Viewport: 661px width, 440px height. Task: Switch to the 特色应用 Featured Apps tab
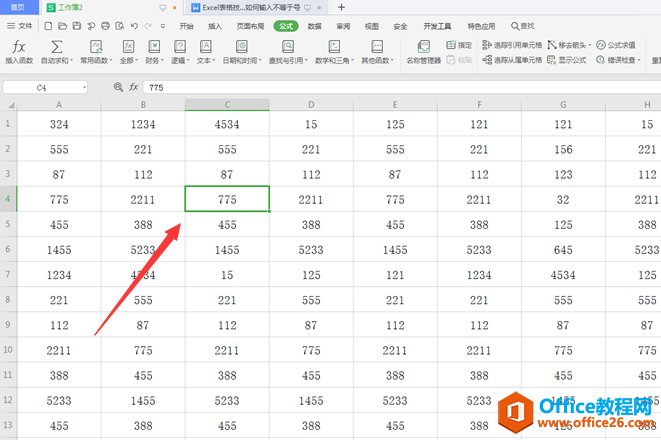(481, 26)
